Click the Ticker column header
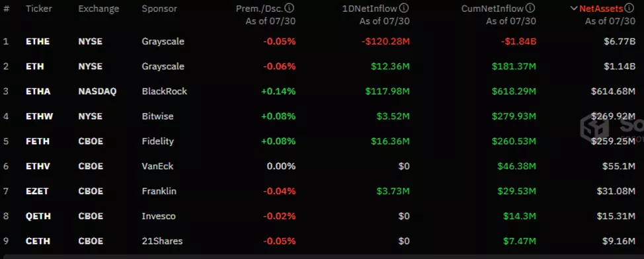The image size is (644, 259). 38,9
